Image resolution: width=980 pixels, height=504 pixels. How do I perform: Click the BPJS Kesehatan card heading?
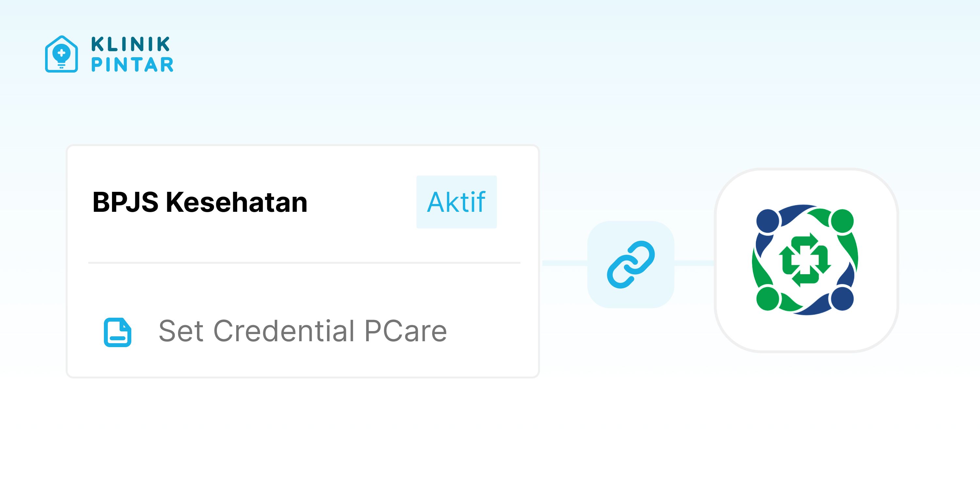pos(200,202)
